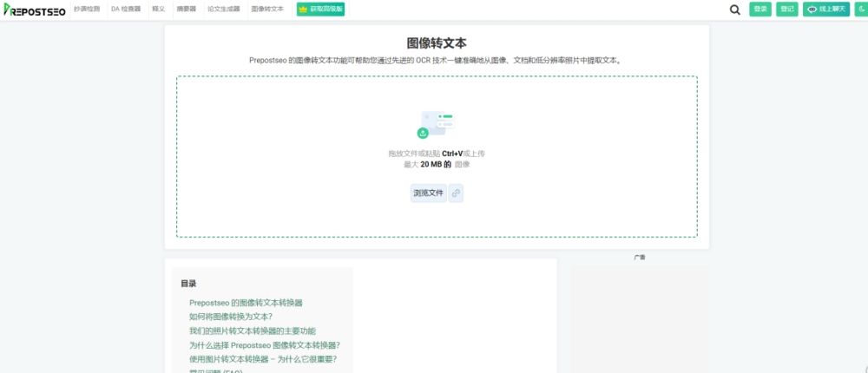The width and height of the screenshot is (868, 373).
Task: Get premium via 获取高级版 crown button
Action: pyautogui.click(x=320, y=10)
